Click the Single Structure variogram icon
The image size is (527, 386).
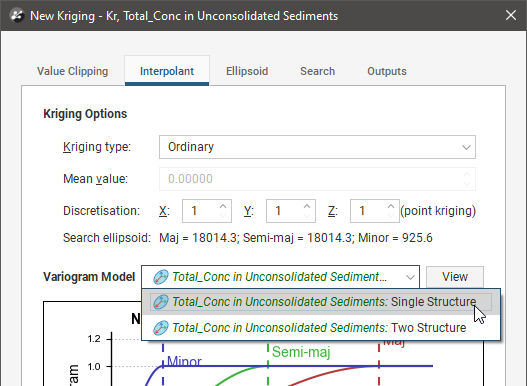click(x=160, y=302)
